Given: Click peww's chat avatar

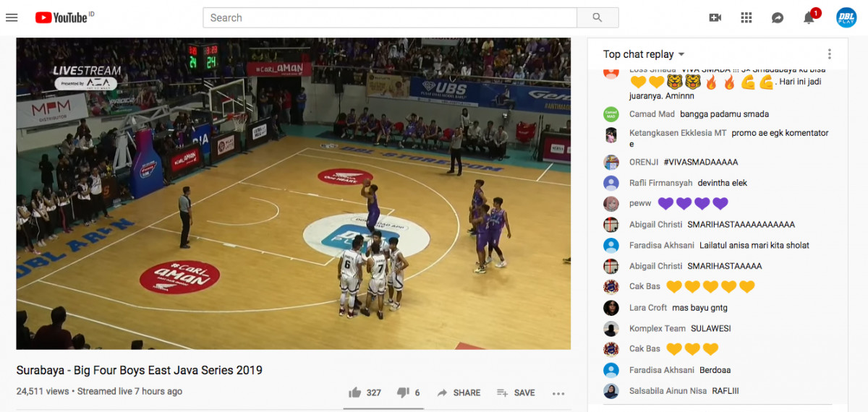Looking at the screenshot, I should click(x=611, y=204).
